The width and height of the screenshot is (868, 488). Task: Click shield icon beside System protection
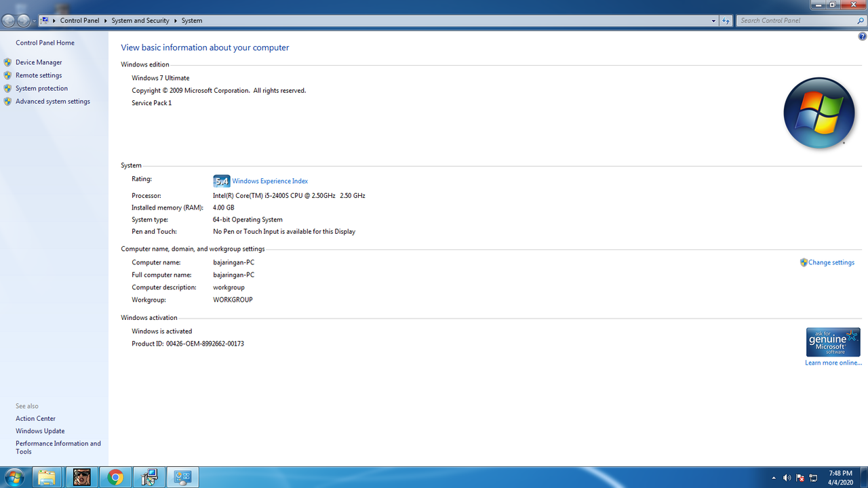[x=7, y=88]
